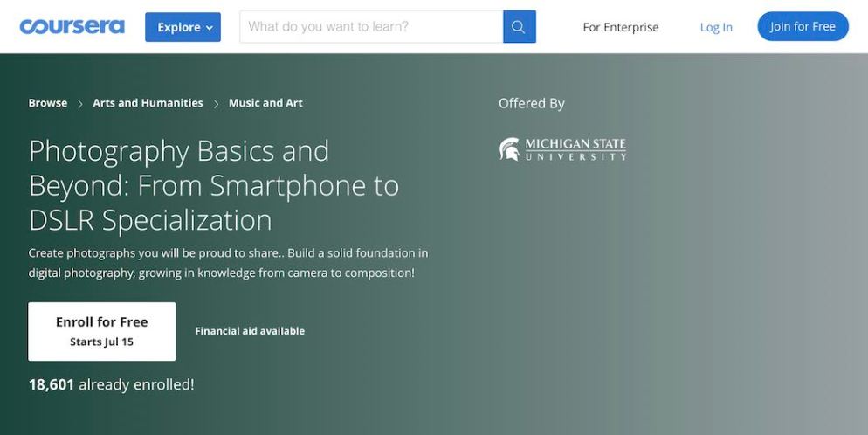Click the magnifying glass search button
Screen dimensions: 868x435
tap(519, 27)
